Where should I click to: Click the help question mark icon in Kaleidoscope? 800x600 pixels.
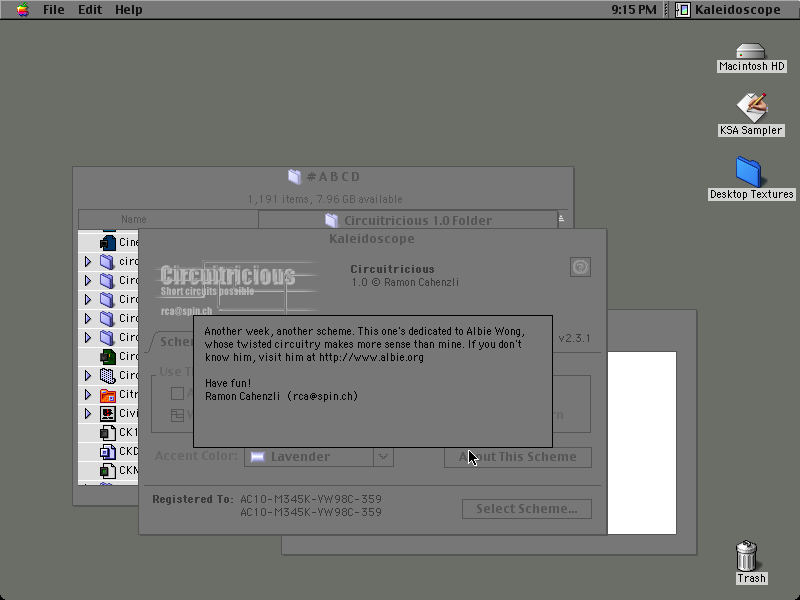click(x=580, y=267)
